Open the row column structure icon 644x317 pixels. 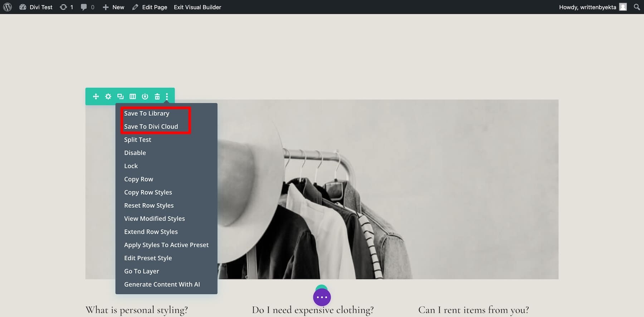click(133, 96)
